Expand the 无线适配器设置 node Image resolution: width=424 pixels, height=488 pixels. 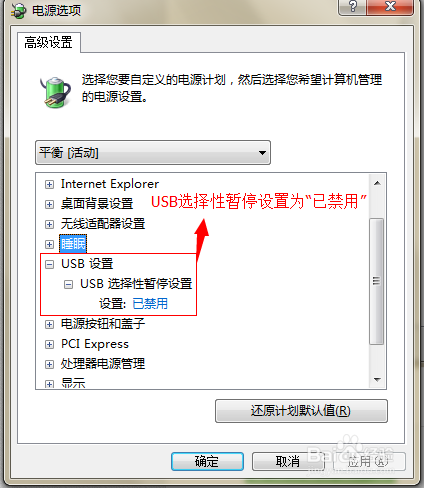point(49,224)
